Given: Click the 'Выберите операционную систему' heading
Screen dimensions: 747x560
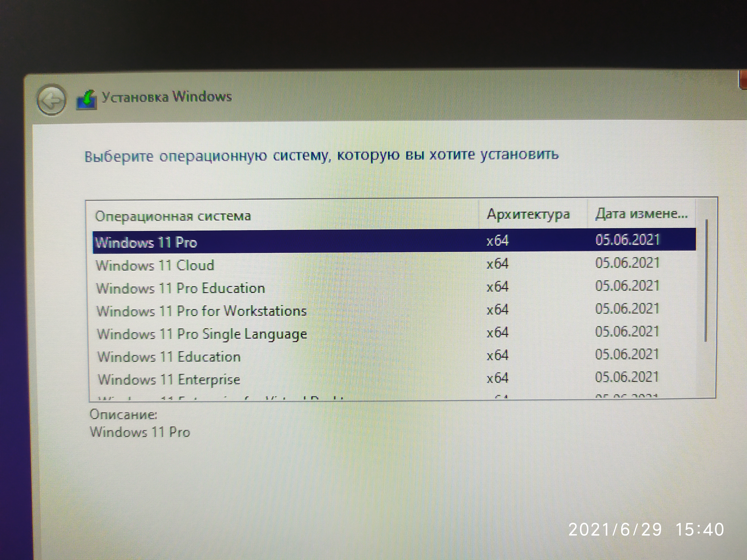Looking at the screenshot, I should (x=321, y=156).
